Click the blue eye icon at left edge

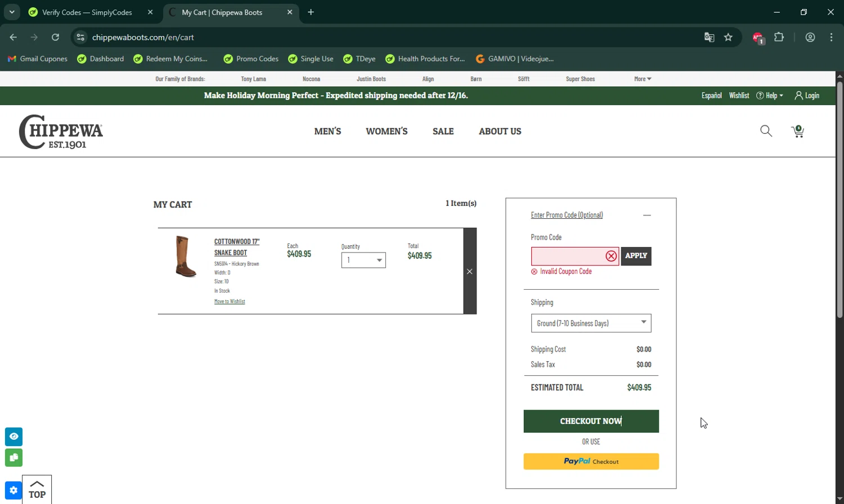[x=14, y=436]
